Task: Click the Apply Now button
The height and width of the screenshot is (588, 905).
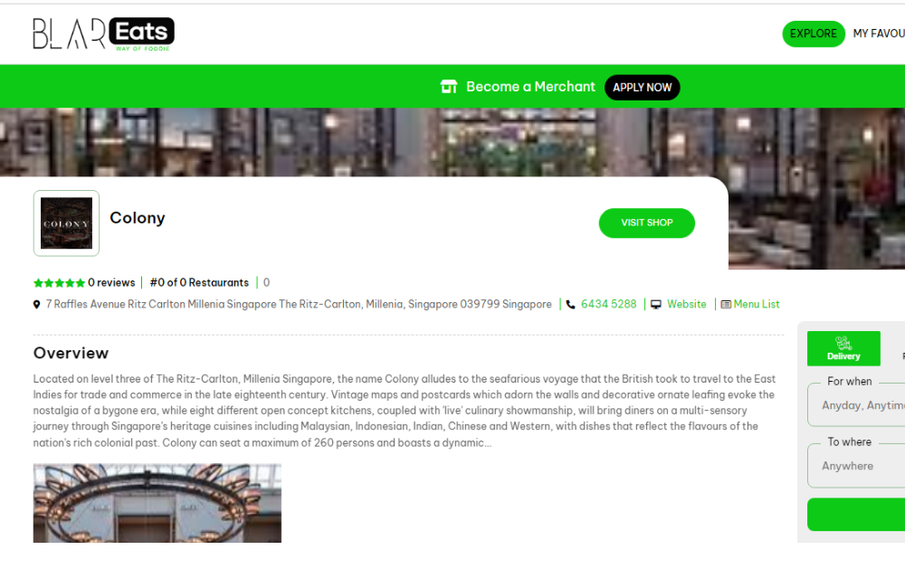Action: pos(642,87)
